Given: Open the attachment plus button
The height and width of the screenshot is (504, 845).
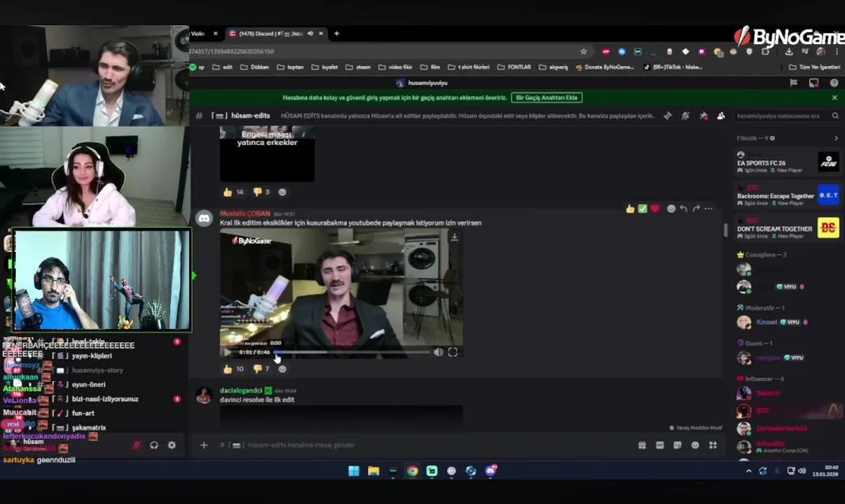Looking at the screenshot, I should click(204, 444).
